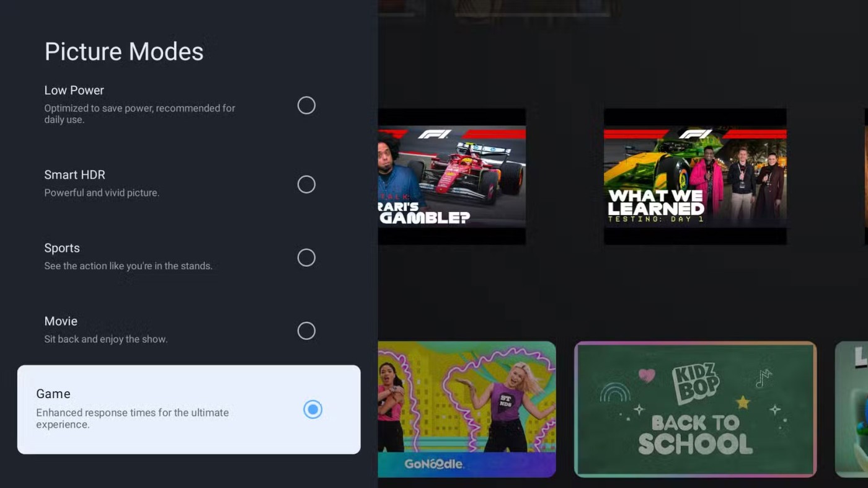This screenshot has height=488, width=868.
Task: Switch to Movie mode radio button
Action: coord(306,331)
